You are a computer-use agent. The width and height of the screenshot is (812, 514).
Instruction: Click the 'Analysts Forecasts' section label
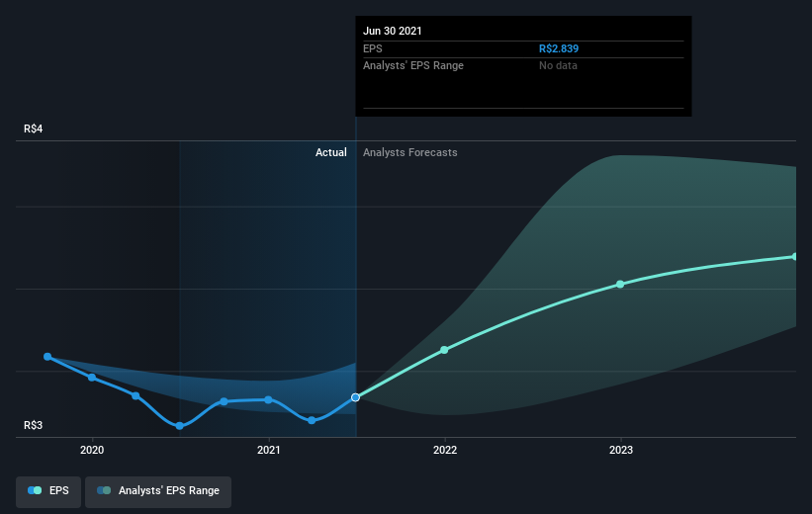[x=410, y=152]
